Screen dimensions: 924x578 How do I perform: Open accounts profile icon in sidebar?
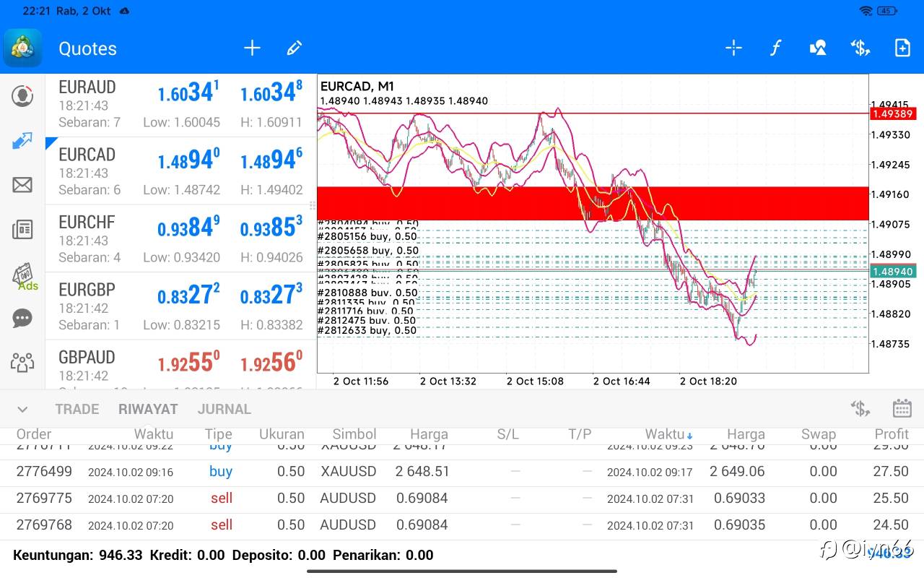pos(22,95)
